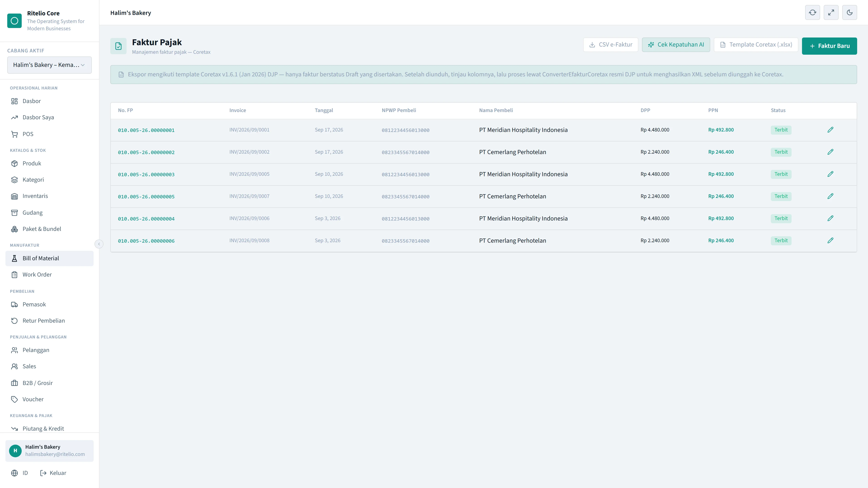Go to Pemasok suppliers

49,305
